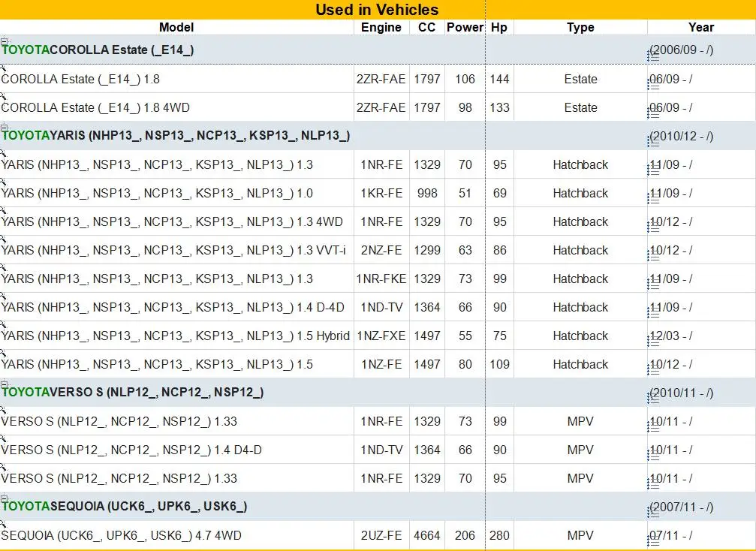Click magnifier icon of YARIS 1.3 1NR-FKE row
This screenshot has width=756, height=551.
tap(3, 267)
